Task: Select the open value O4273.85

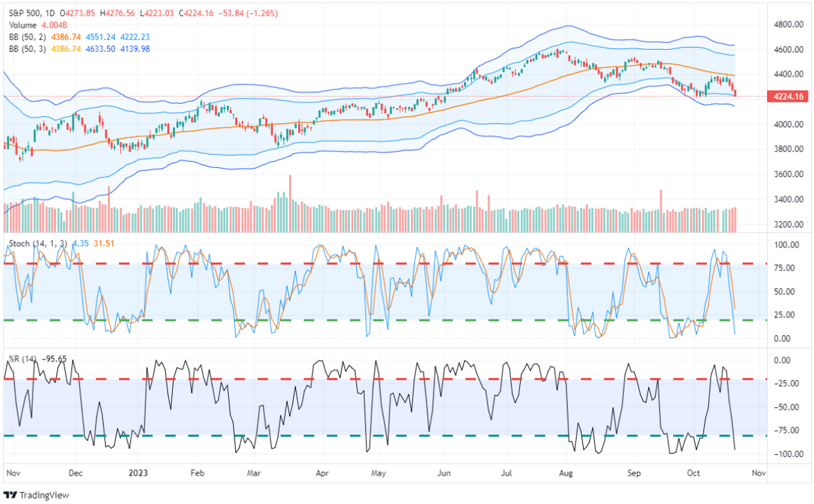Action: (x=78, y=13)
